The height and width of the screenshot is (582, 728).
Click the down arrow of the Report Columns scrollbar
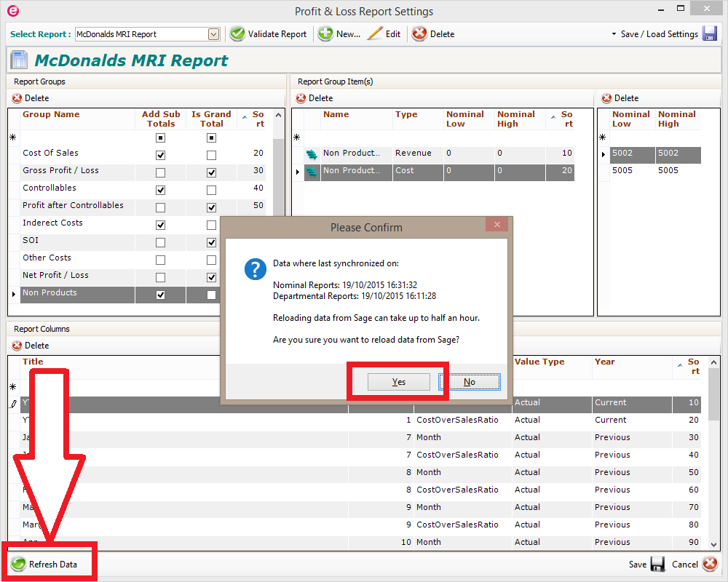point(713,544)
